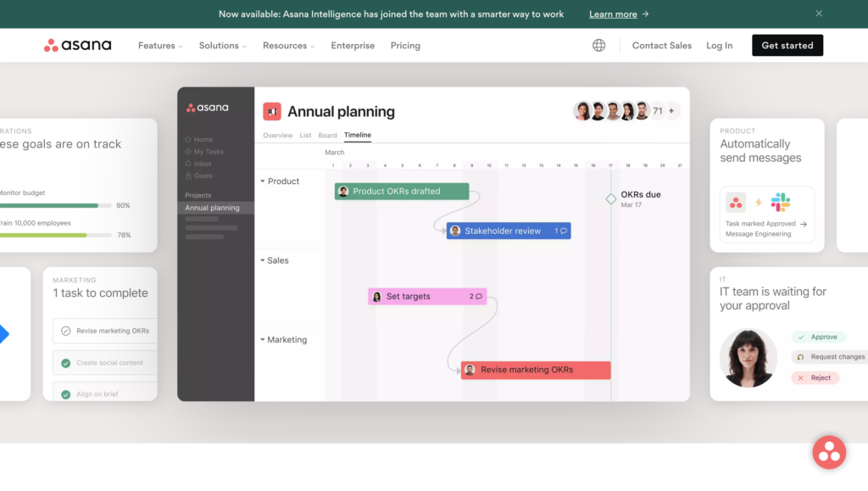Click the Projects heading in the sidebar
The image size is (868, 491).
[x=198, y=195]
